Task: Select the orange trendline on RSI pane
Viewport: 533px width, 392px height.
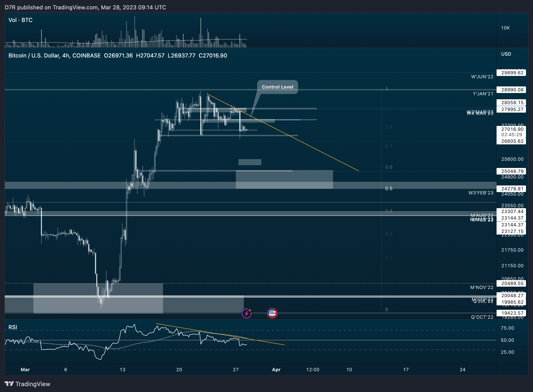Action: 220,334
